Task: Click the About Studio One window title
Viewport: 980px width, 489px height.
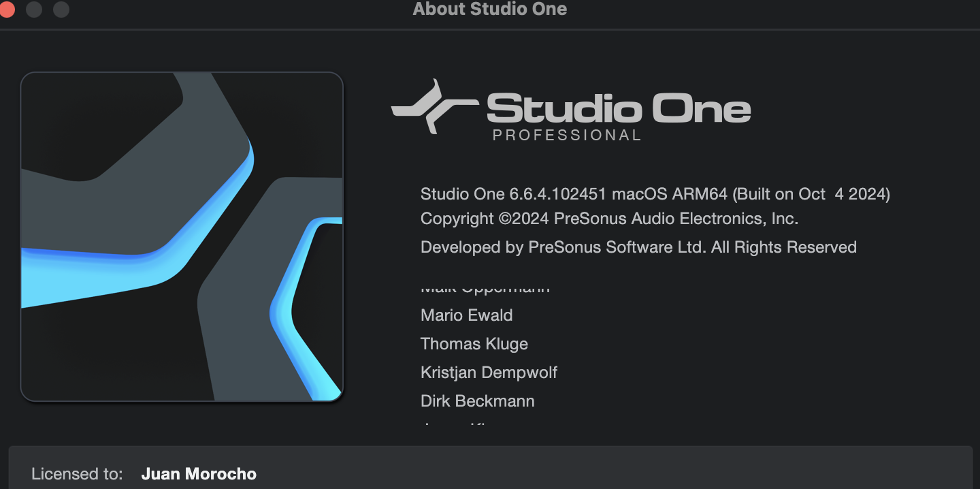Action: pos(490,10)
